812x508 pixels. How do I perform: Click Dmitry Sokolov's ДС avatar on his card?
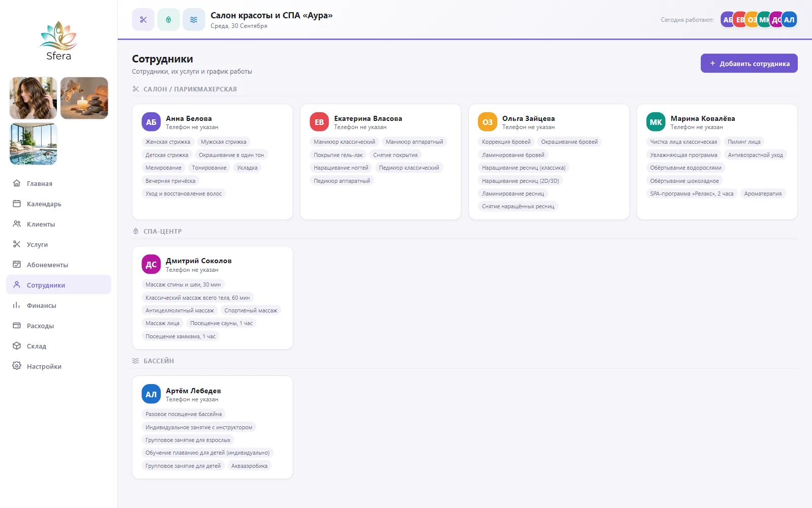pyautogui.click(x=151, y=264)
